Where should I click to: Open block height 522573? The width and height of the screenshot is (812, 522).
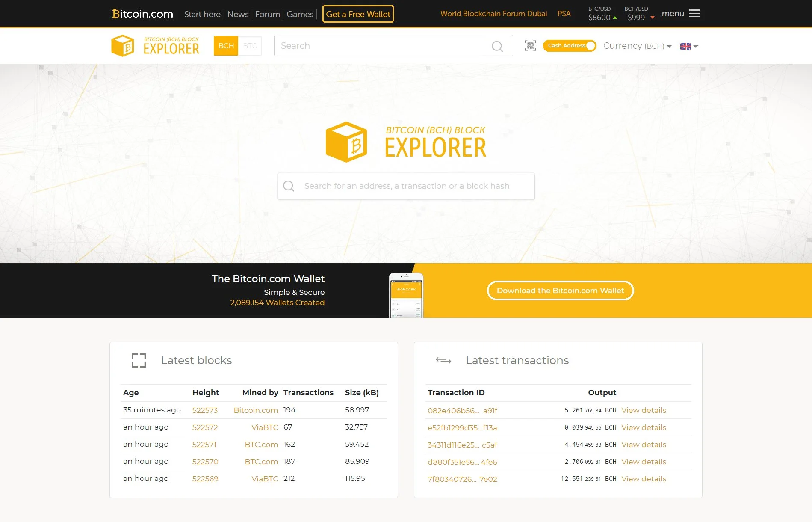click(x=205, y=410)
